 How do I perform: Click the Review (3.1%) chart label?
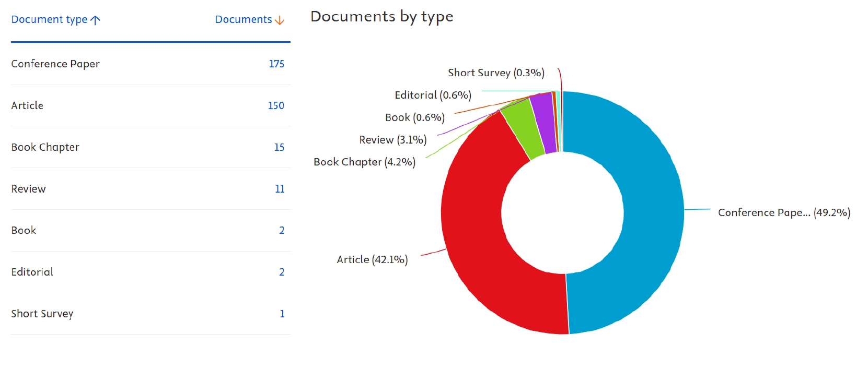(x=392, y=140)
